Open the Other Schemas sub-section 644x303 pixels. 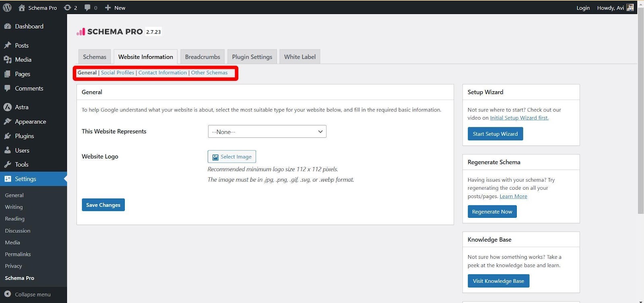point(209,73)
